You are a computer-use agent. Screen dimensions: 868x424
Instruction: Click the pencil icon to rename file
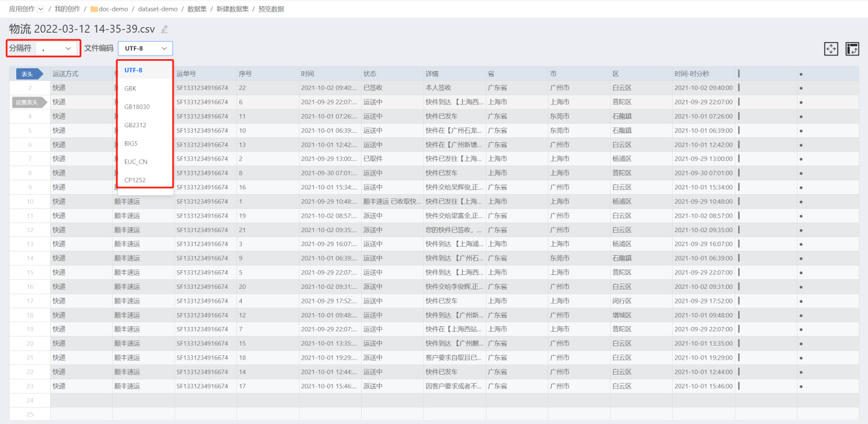pos(165,29)
